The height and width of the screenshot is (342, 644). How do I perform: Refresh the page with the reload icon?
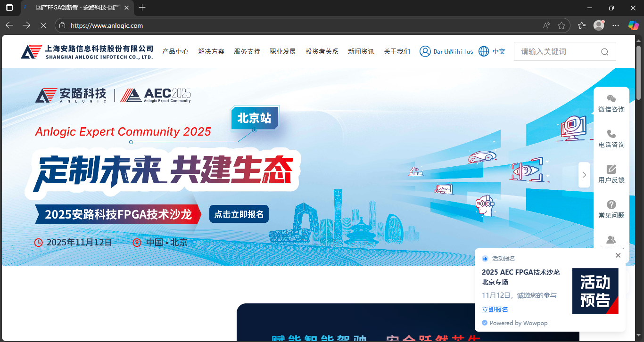tap(43, 25)
